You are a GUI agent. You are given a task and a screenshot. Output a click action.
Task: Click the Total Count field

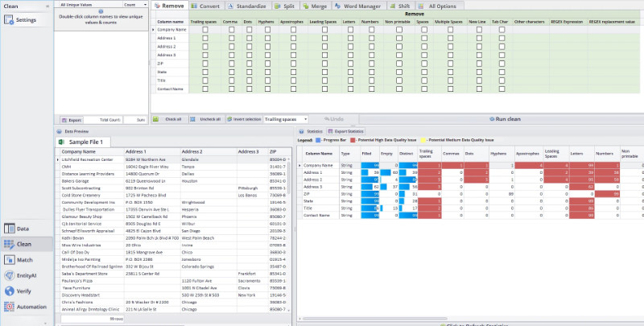pyautogui.click(x=103, y=120)
